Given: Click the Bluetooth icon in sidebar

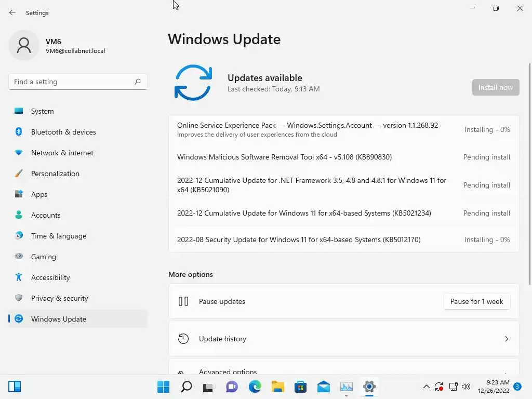Looking at the screenshot, I should pos(19,131).
